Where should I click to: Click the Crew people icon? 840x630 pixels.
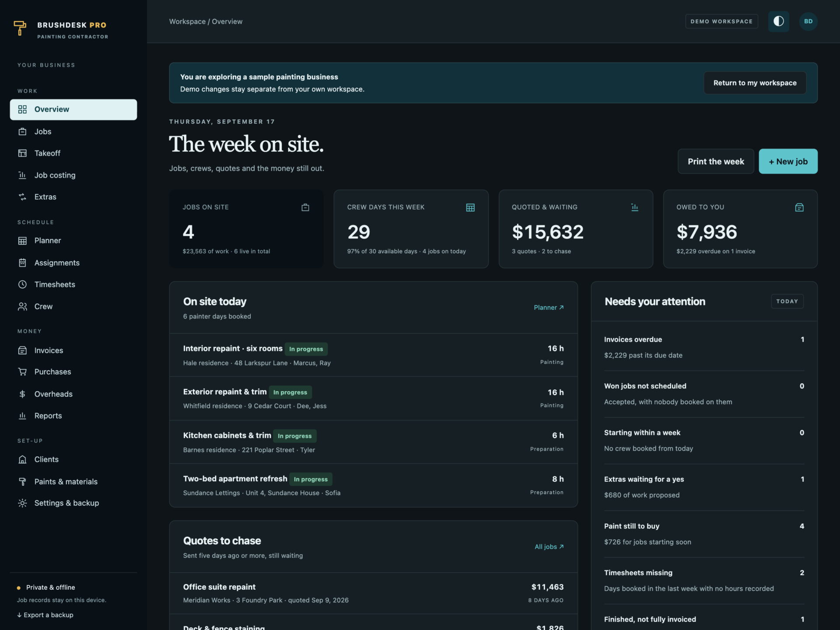[22, 307]
